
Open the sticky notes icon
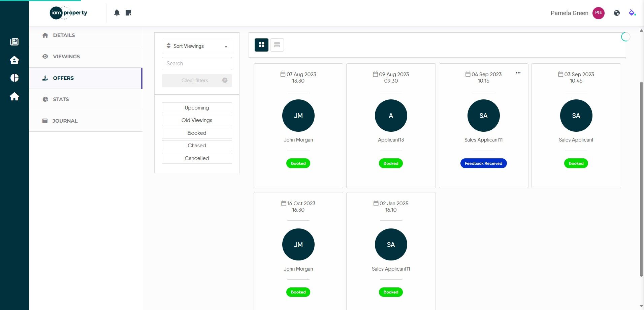pos(128,13)
